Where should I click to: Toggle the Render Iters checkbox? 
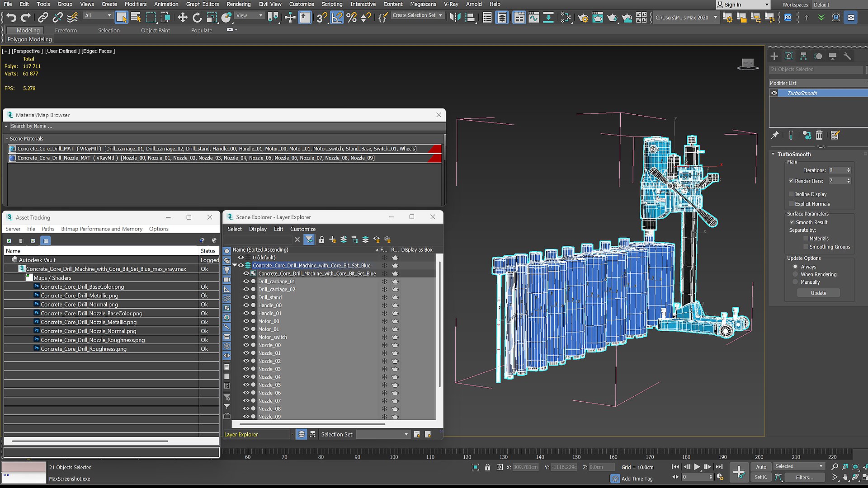coord(791,181)
